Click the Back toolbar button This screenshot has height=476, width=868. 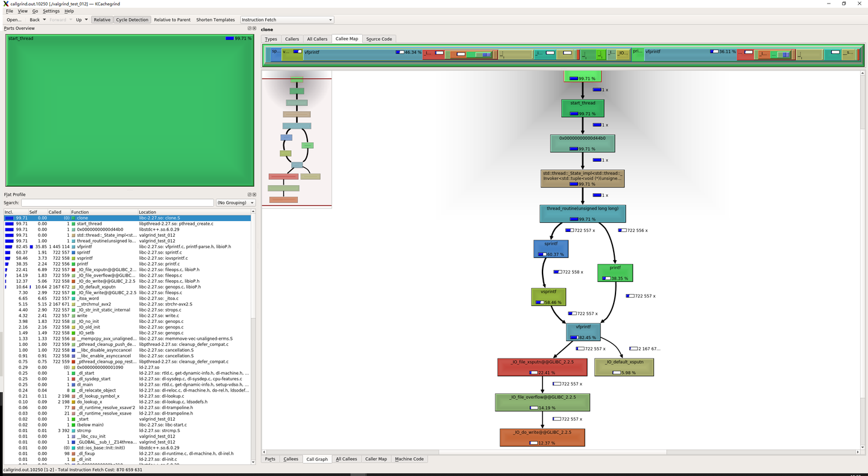(34, 20)
